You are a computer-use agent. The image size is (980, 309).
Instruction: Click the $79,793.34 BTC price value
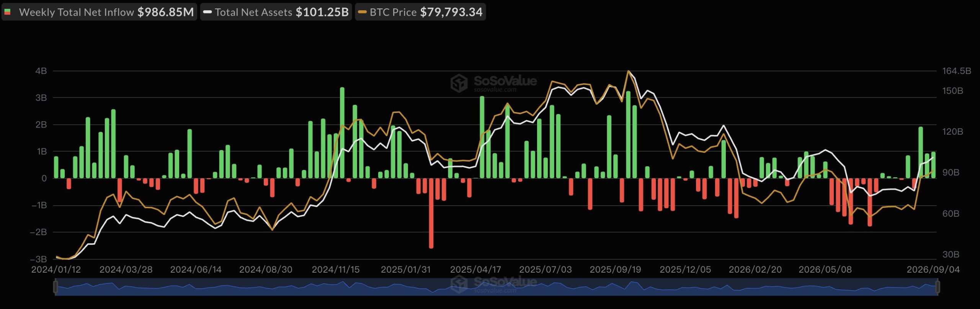[x=451, y=12]
